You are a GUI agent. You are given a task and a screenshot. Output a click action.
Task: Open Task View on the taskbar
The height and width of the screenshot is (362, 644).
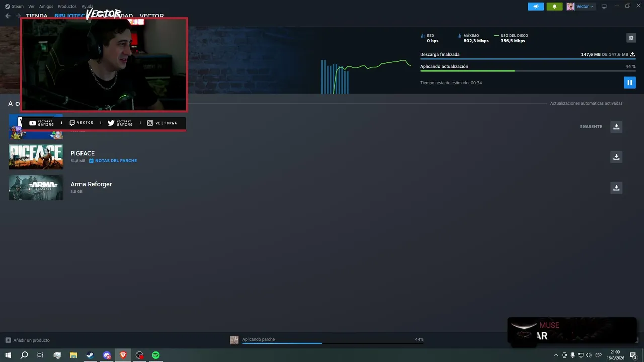point(40,355)
